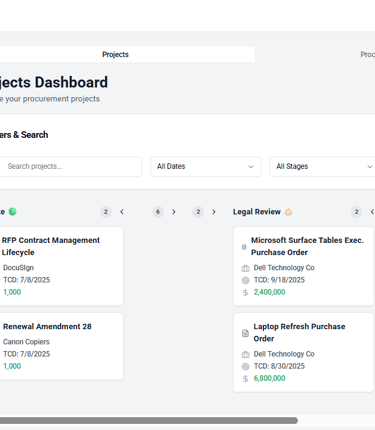Switch to the Projects tab
Screen dimensions: 375x430
(115, 55)
